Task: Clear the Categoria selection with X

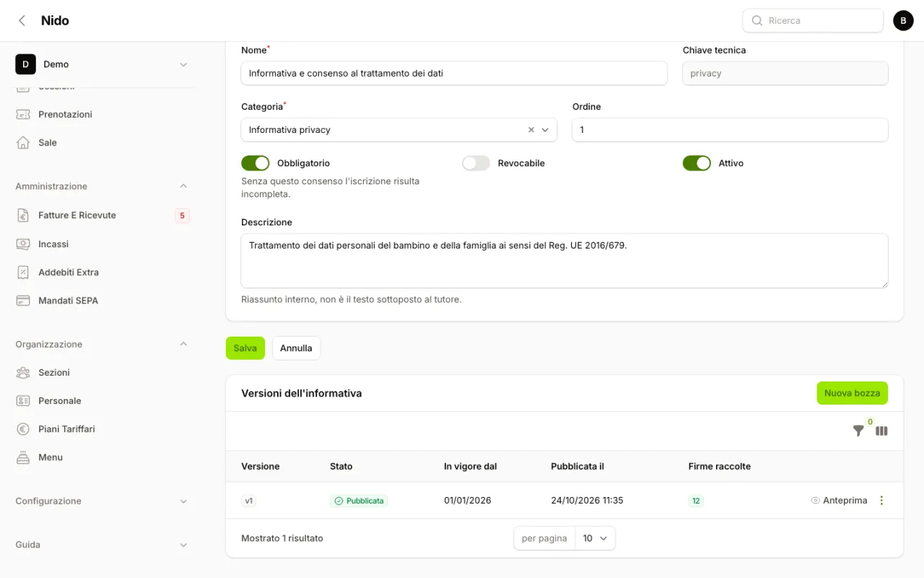Action: 531,130
